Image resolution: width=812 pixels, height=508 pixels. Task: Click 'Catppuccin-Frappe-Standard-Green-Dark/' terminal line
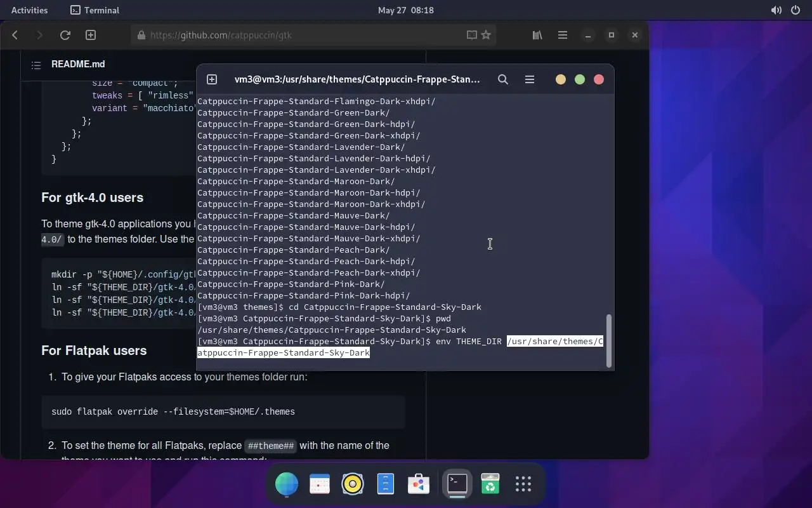point(293,112)
